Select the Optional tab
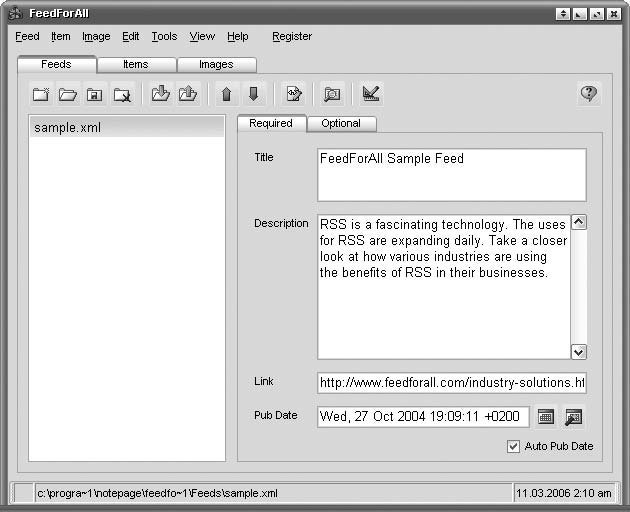Screen dimensions: 630x512 [341, 124]
